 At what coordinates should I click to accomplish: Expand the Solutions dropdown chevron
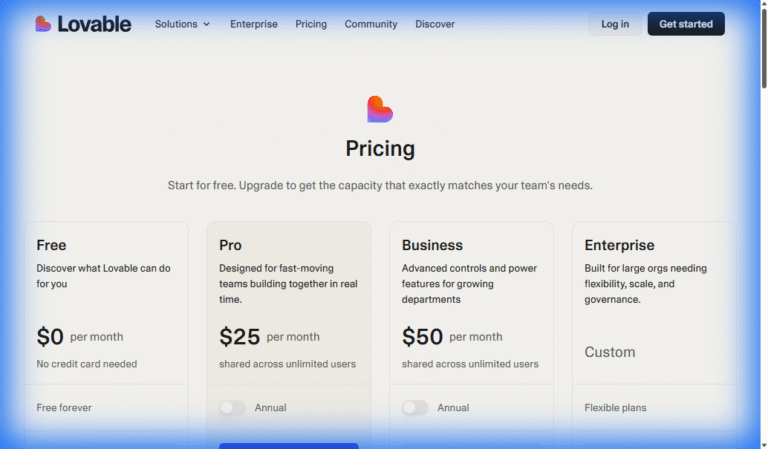pyautogui.click(x=207, y=24)
